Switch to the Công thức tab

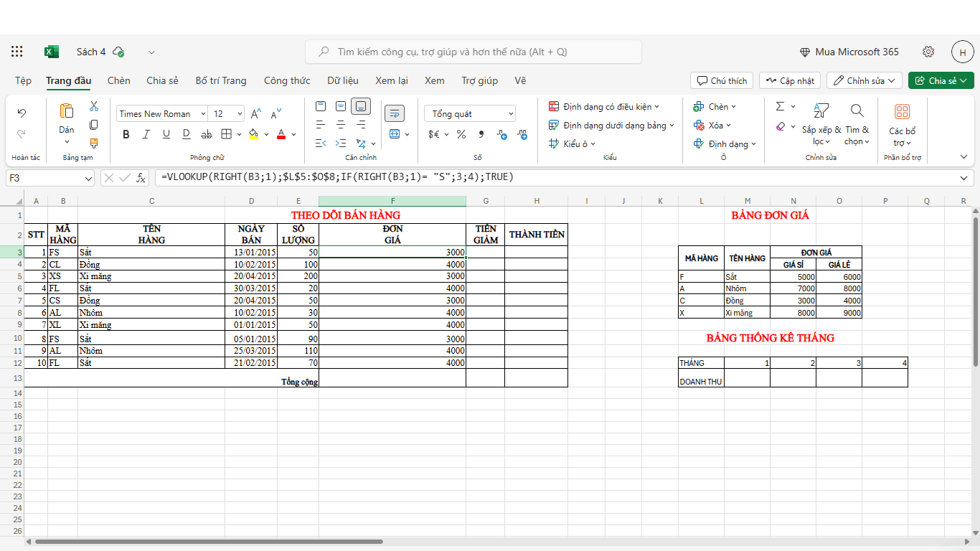287,80
